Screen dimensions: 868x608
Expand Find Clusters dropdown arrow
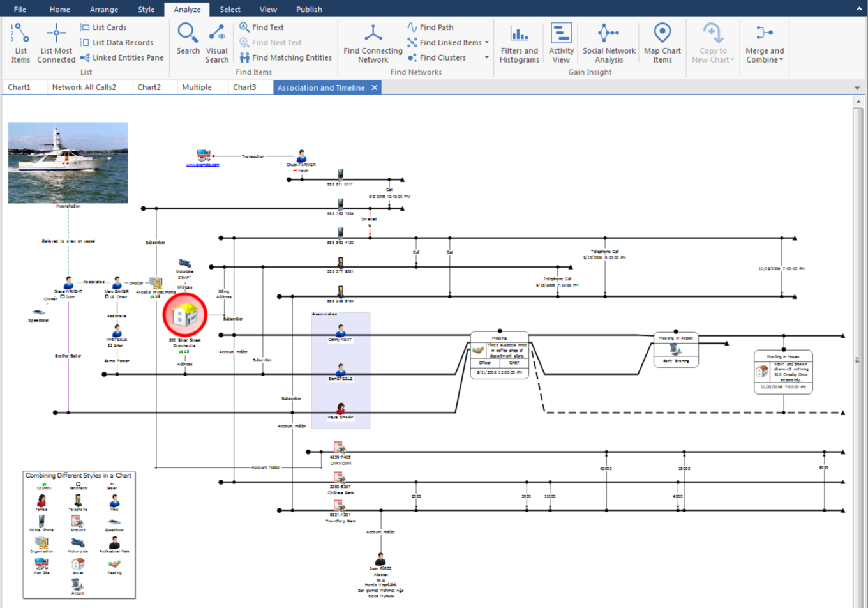487,57
